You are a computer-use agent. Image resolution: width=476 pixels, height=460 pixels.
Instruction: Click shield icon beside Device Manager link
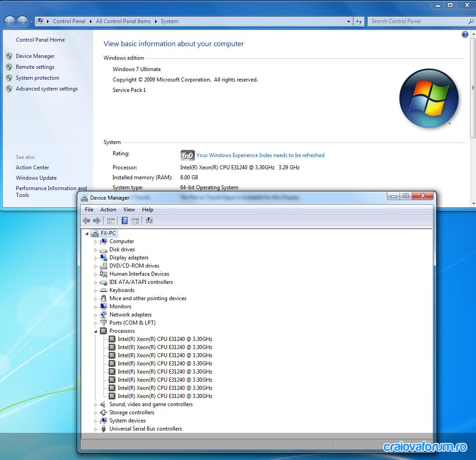[9, 56]
